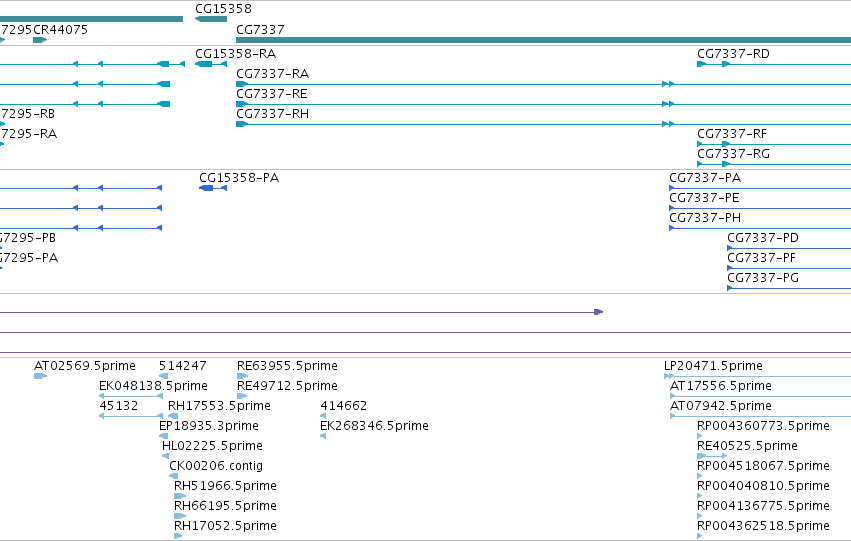Click transcript label CG7337-RG

click(x=733, y=154)
